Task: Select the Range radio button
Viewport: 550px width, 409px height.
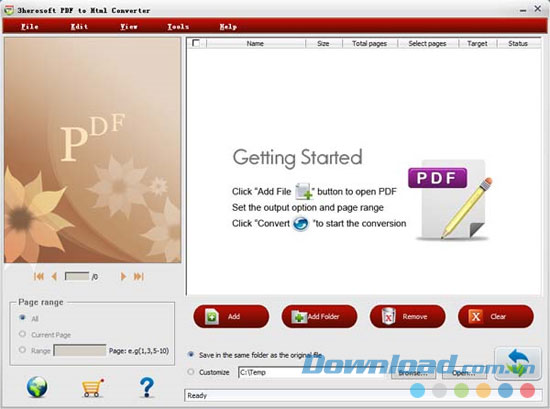Action: click(22, 350)
